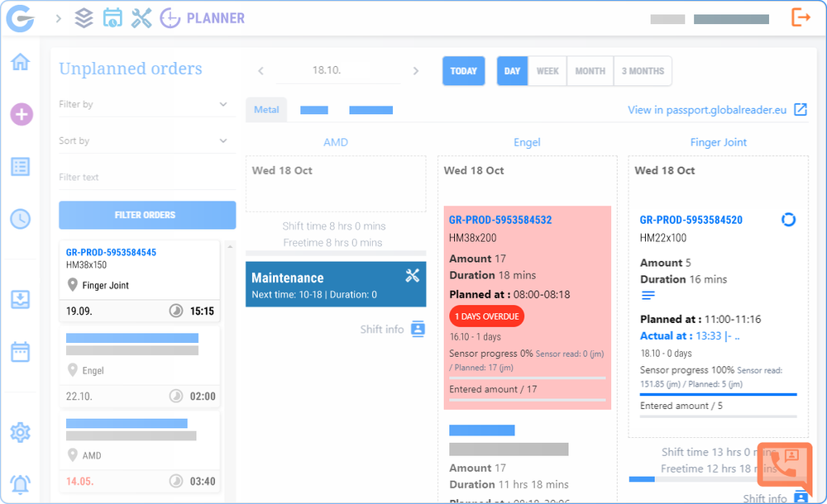
Task: Click the in-progress spinner icon on GR-PROD-5953584520
Action: (788, 219)
